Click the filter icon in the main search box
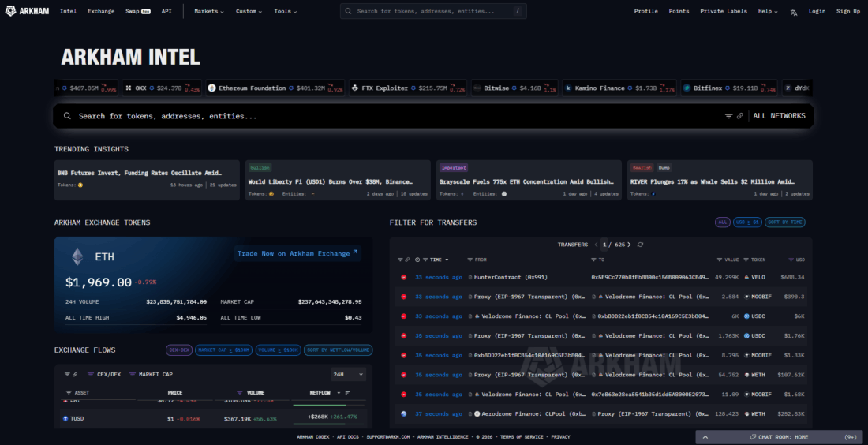 tap(728, 116)
